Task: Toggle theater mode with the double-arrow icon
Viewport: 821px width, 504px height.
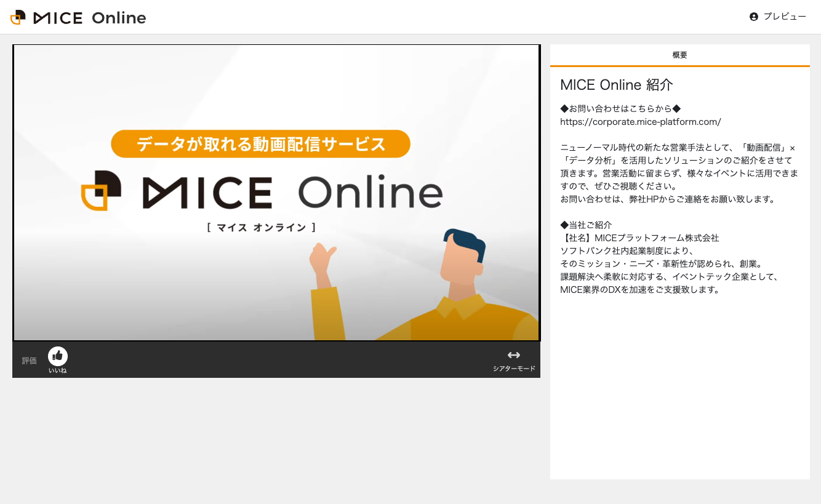Action: click(x=514, y=355)
